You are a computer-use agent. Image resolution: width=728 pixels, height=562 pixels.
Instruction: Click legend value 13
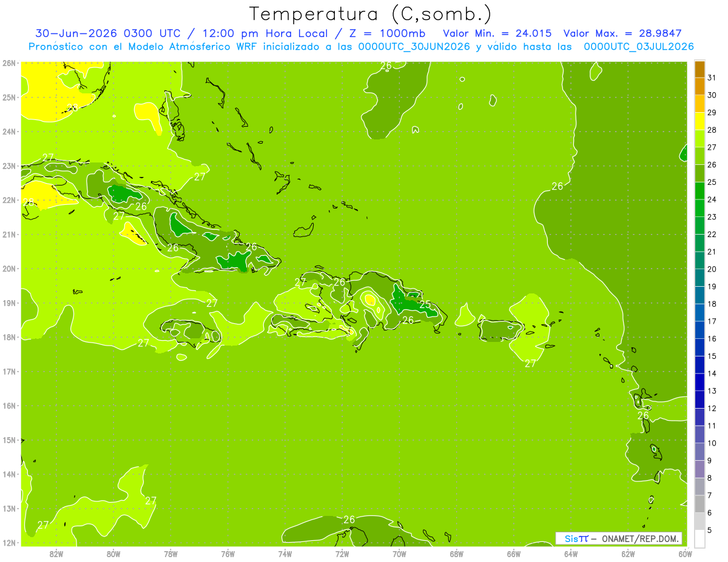712,391
